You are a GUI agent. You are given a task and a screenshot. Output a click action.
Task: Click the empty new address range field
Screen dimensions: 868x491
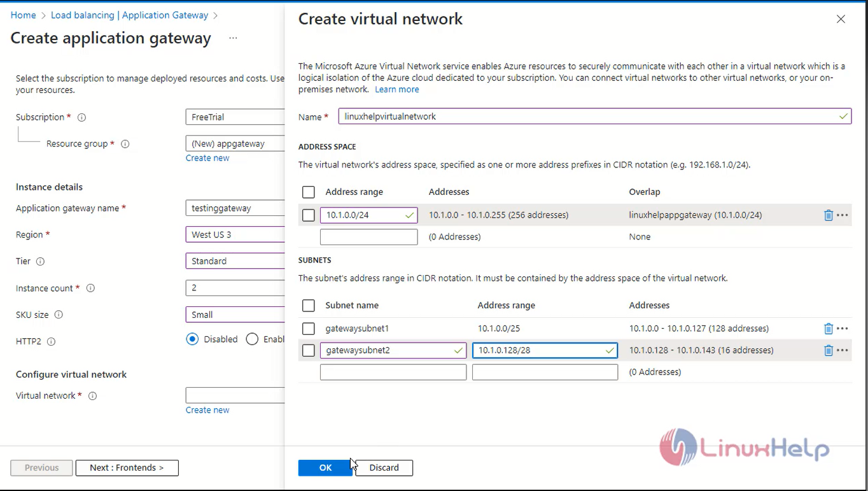click(x=368, y=237)
